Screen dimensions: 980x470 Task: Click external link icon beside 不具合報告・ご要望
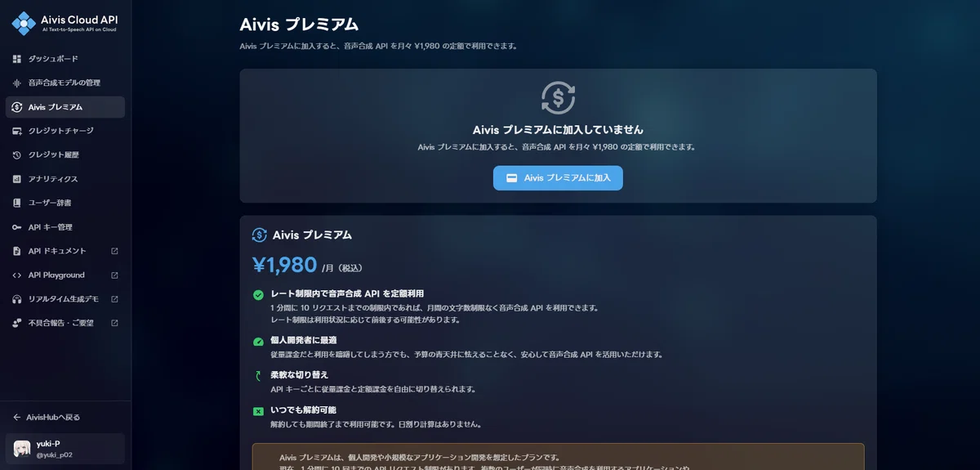click(x=114, y=323)
